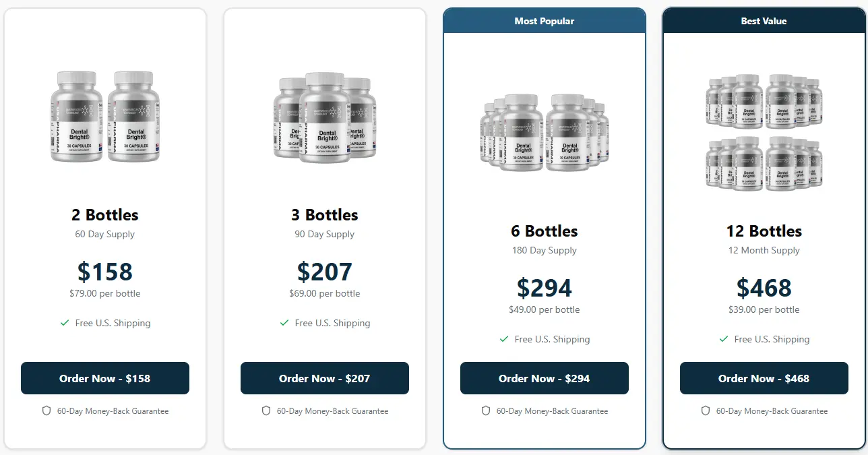Click the Order Now $468 button
This screenshot has height=455, width=868.
764,378
